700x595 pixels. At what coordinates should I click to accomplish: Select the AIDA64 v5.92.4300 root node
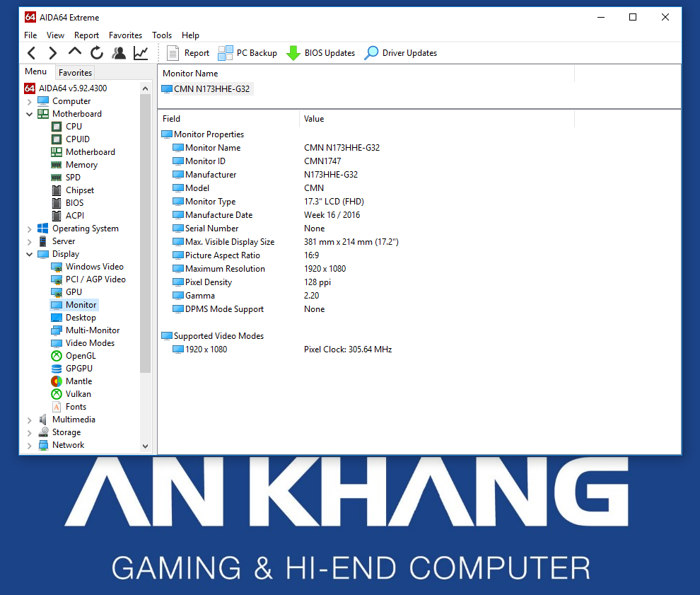(66, 88)
